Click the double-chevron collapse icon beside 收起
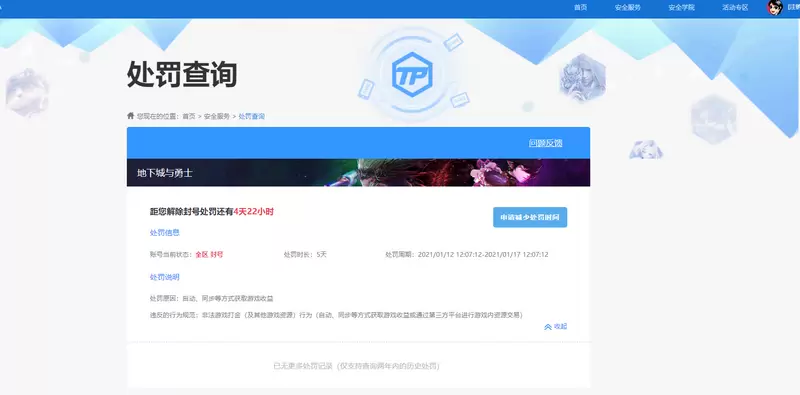Image resolution: width=800 pixels, height=395 pixels. click(x=547, y=327)
